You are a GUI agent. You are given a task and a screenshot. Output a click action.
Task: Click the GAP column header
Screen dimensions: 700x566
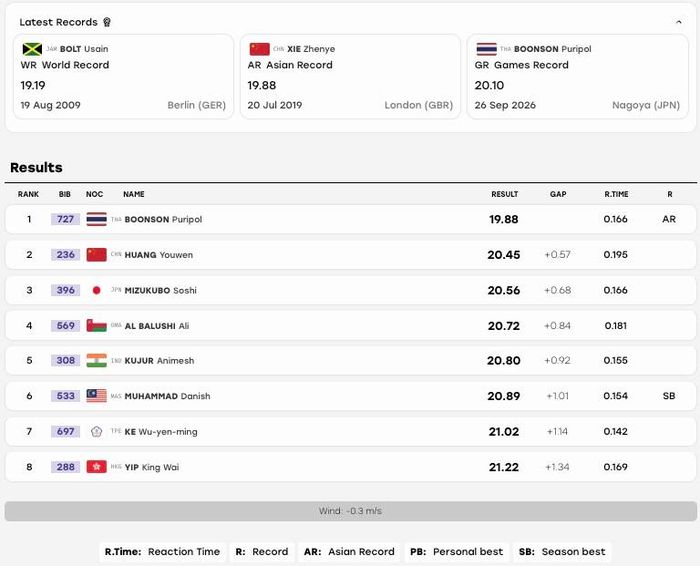click(x=558, y=194)
